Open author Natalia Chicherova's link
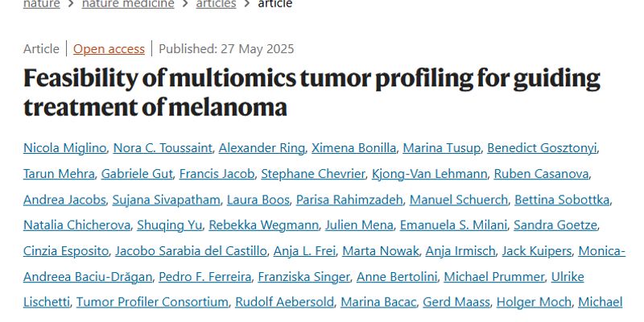The image size is (644, 322). pyautogui.click(x=76, y=225)
